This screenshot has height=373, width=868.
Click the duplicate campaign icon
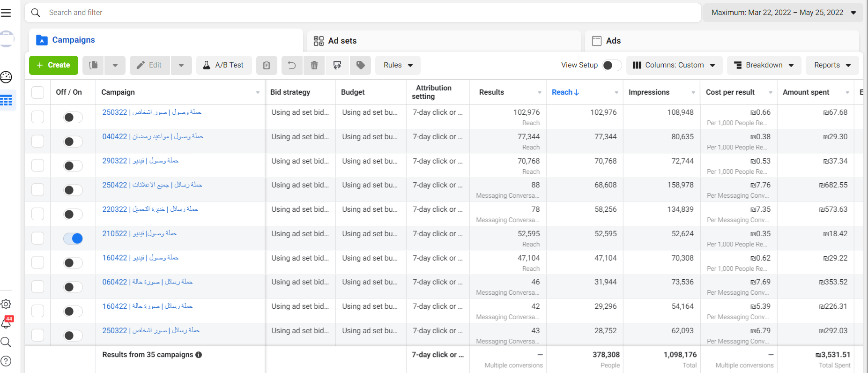tap(94, 65)
